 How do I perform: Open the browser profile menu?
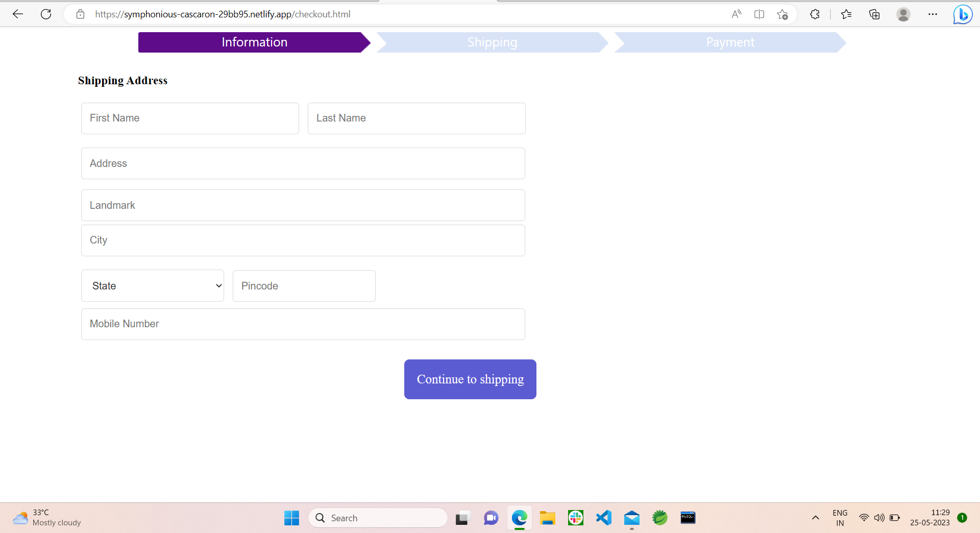(x=903, y=14)
